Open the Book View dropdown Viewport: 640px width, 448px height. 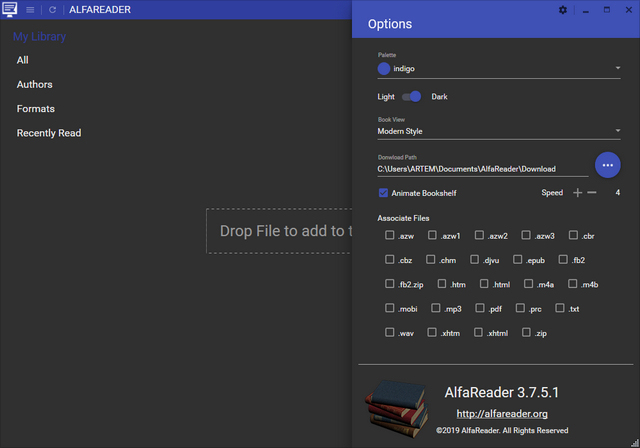pyautogui.click(x=618, y=131)
